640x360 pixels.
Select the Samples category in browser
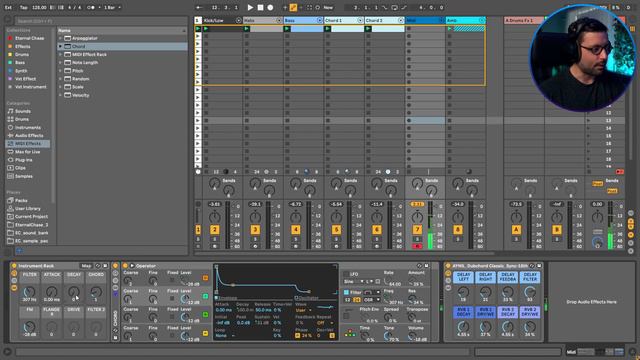click(24, 176)
